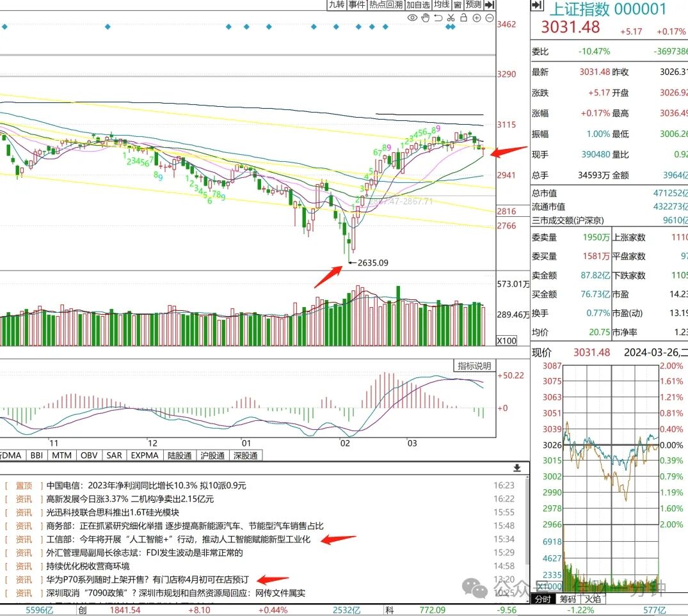Click the download icon above news list
The image size is (688, 616).
point(517,468)
